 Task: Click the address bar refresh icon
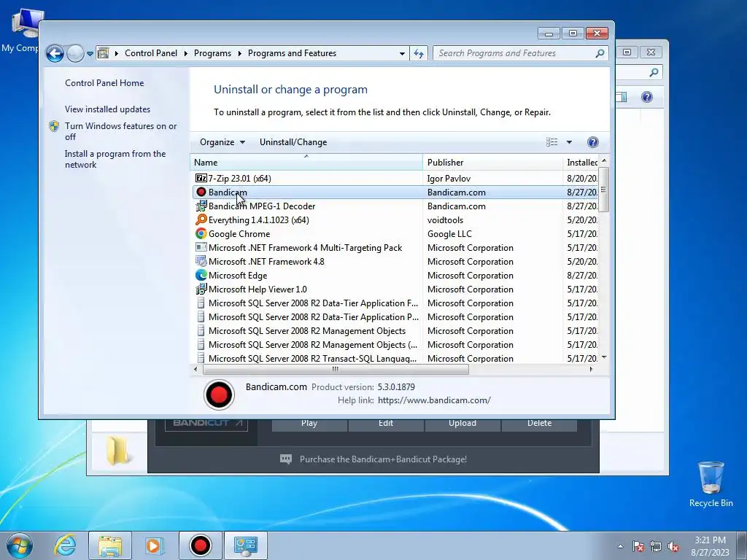click(419, 53)
